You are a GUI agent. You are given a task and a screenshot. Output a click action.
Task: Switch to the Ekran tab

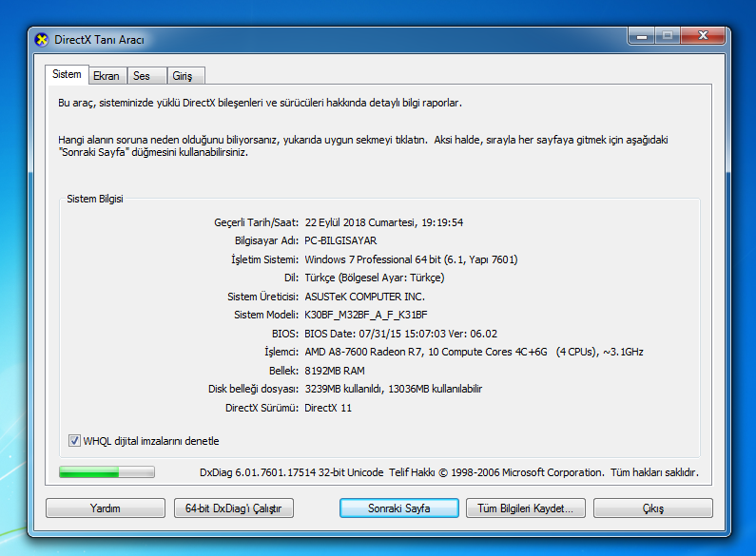107,76
